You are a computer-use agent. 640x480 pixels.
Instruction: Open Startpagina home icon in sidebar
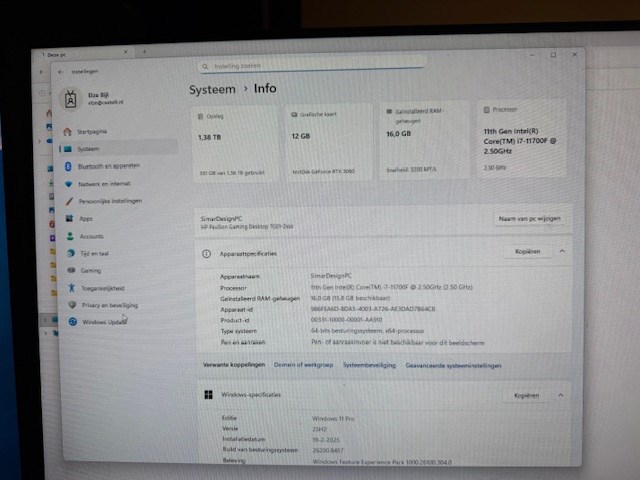(x=67, y=131)
